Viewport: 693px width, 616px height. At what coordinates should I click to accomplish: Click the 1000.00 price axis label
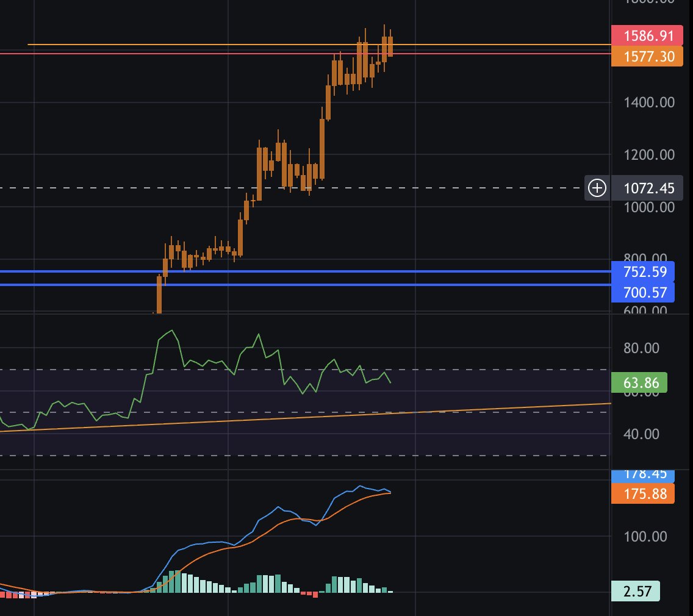click(649, 207)
